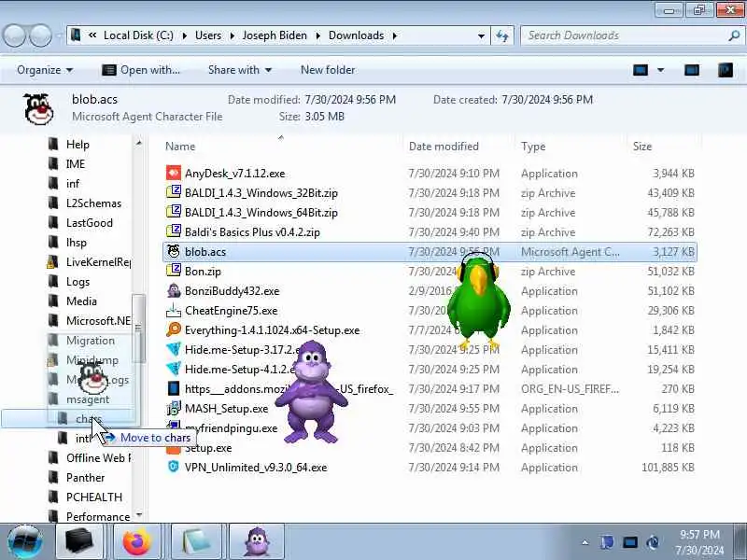Expand arrow after Downloads in address bar

395,35
